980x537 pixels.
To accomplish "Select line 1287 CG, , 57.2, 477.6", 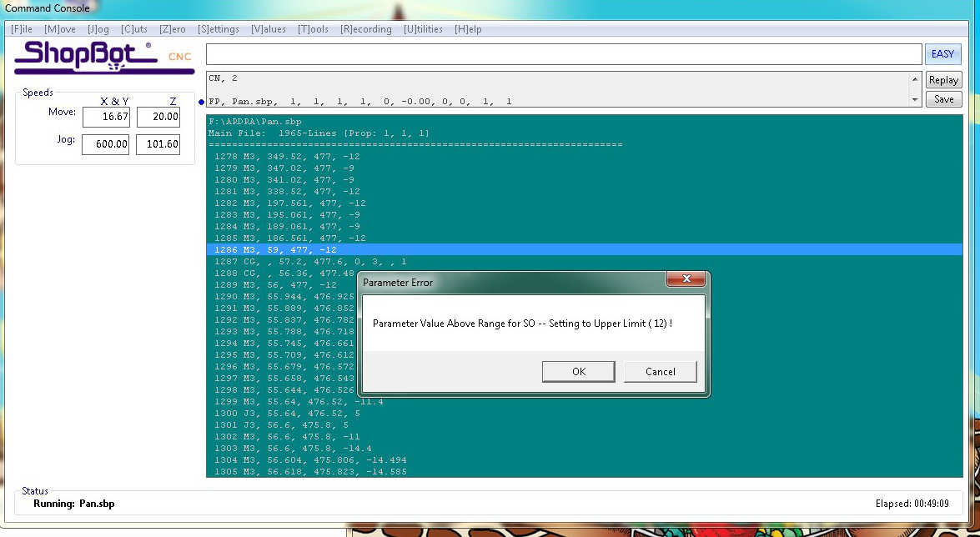I will coord(310,261).
